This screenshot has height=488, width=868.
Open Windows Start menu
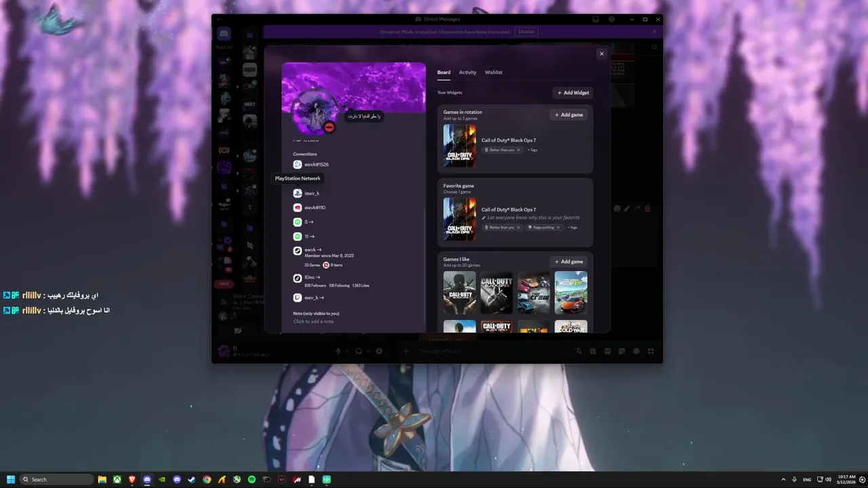pyautogui.click(x=11, y=479)
